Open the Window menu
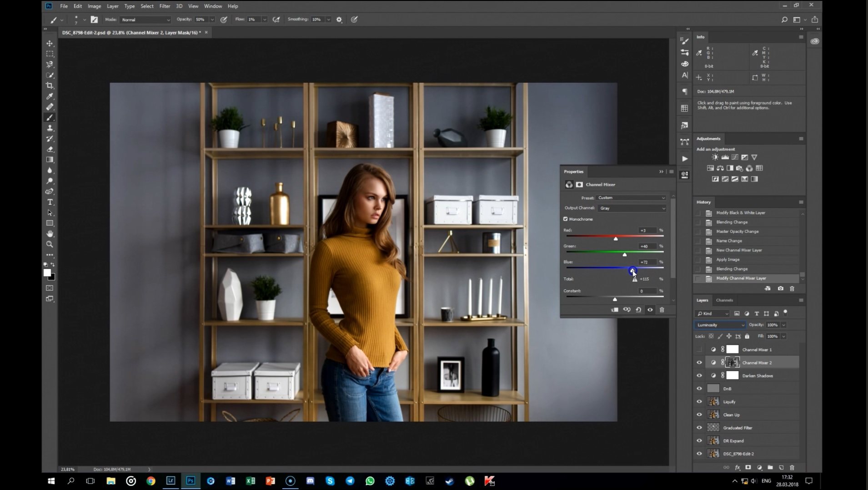The image size is (868, 490). coord(213,6)
